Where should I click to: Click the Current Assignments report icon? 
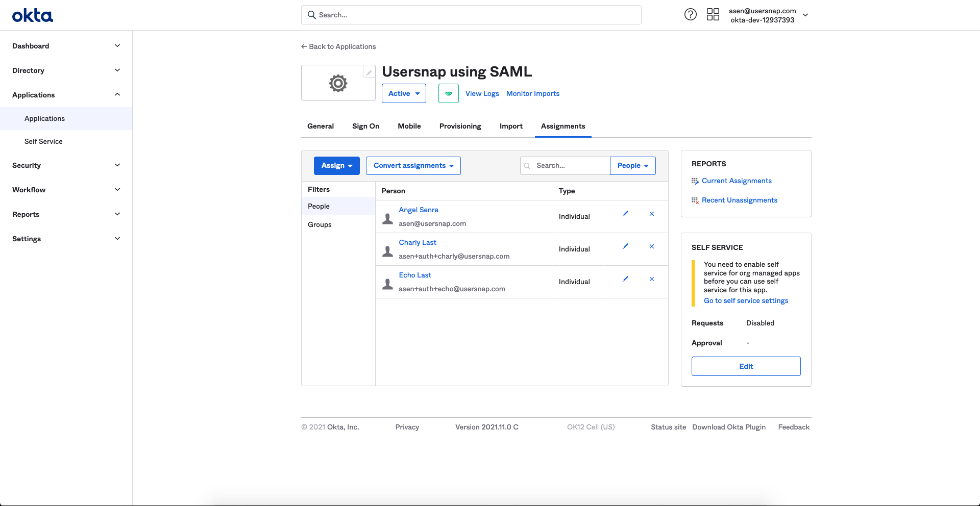click(x=695, y=181)
